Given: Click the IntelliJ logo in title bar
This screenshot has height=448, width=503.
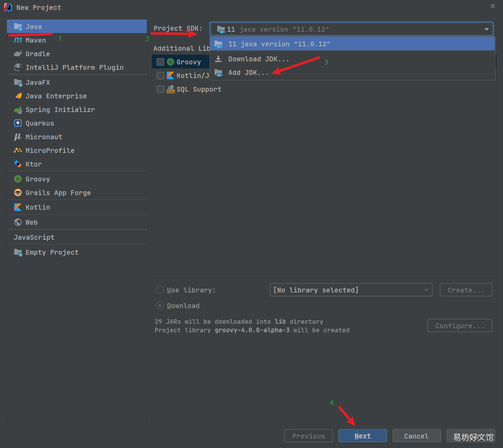Looking at the screenshot, I should 8,7.
